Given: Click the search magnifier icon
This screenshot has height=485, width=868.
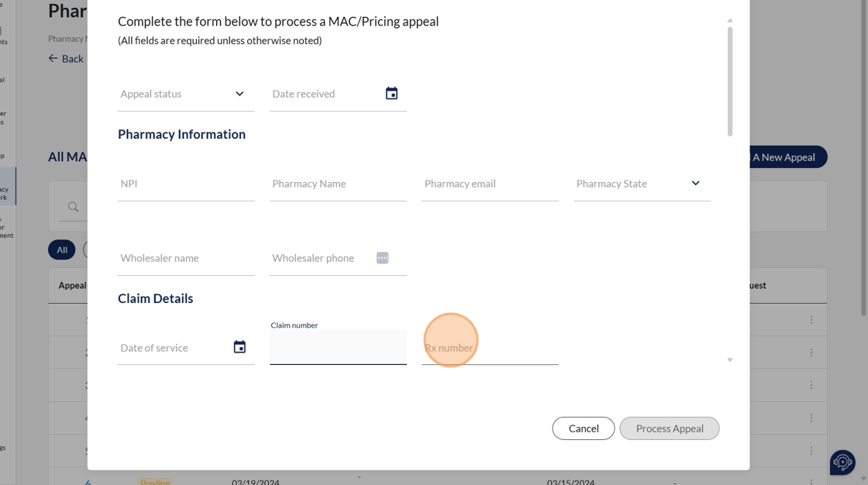Looking at the screenshot, I should click(x=73, y=207).
